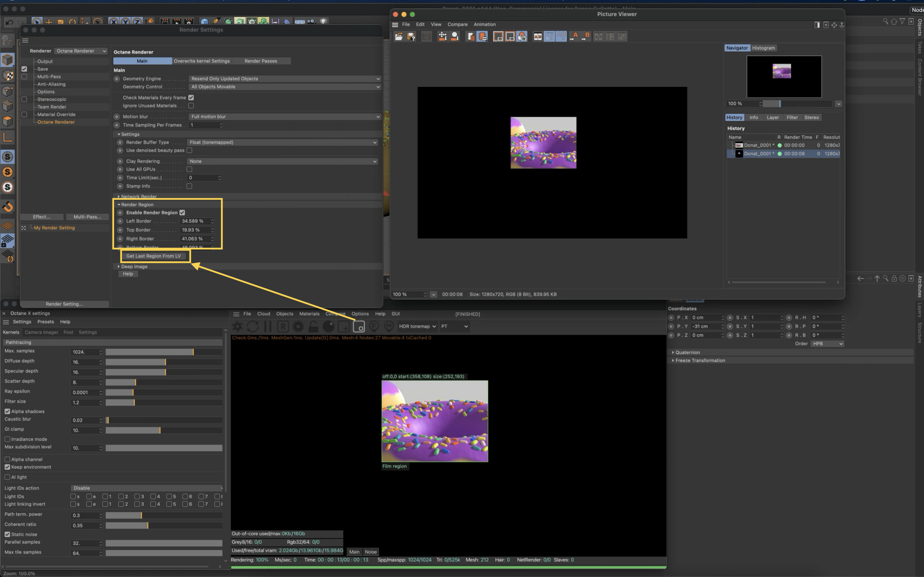924x577 pixels.
Task: Click the clay mode sphere icon
Action: click(328, 326)
